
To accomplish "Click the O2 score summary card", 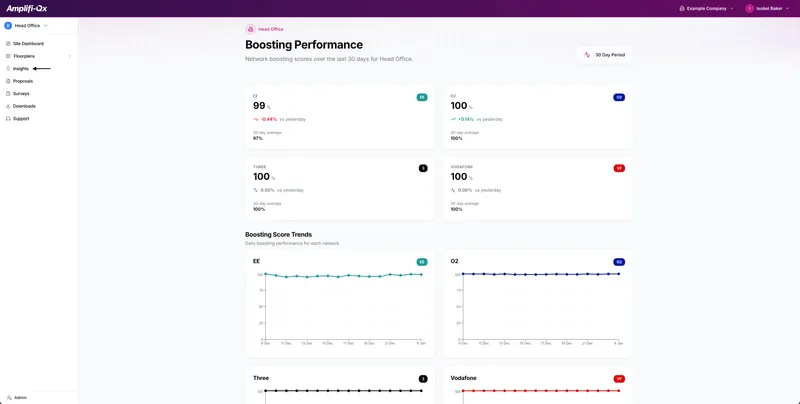I will [538, 118].
